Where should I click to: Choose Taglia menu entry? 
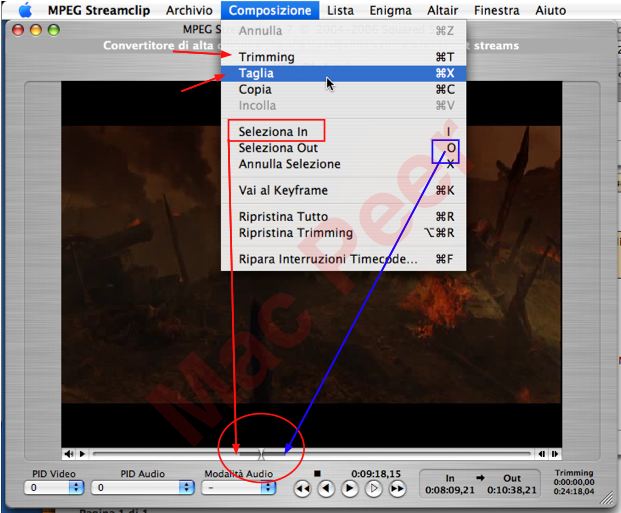(343, 73)
